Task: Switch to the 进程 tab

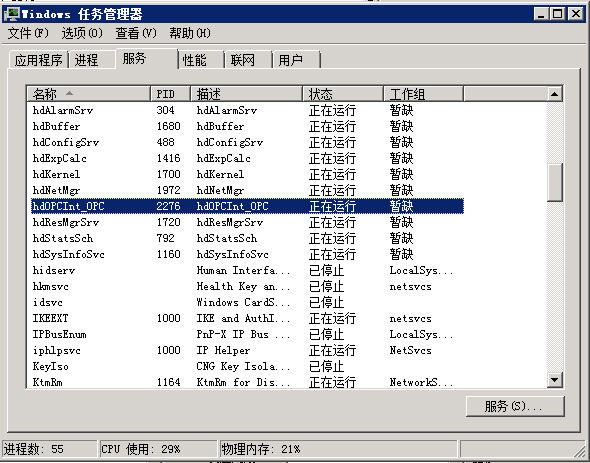Action: [x=92, y=60]
